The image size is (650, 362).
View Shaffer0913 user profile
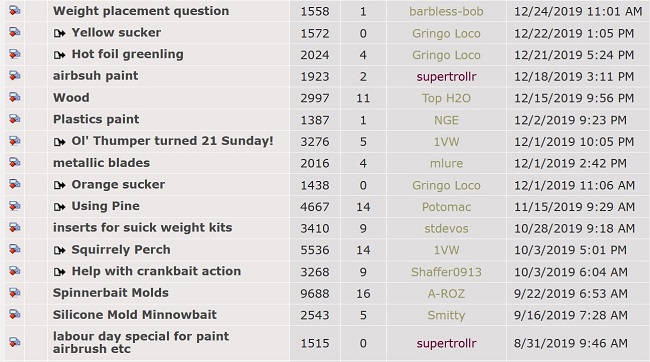(x=446, y=272)
